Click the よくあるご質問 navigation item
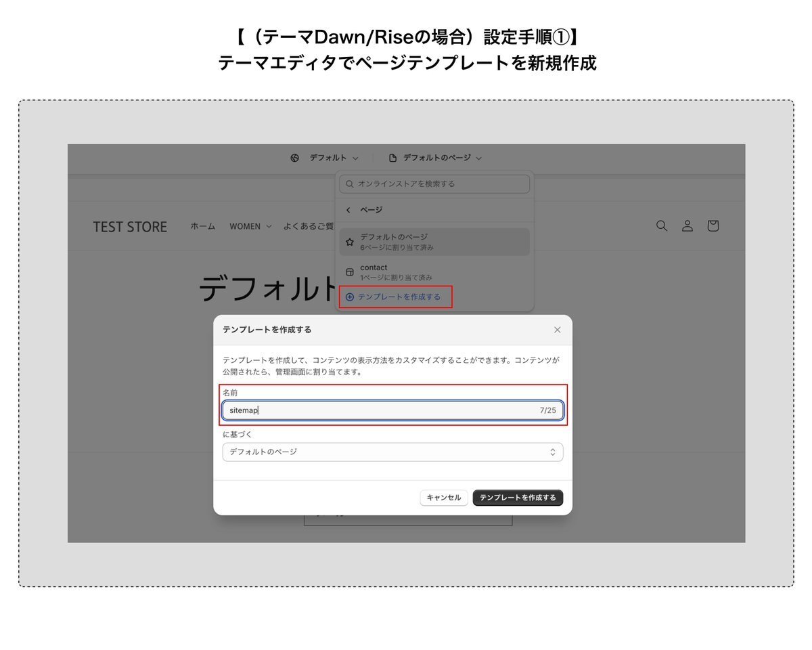Screen dimensions: 812x650 point(309,226)
